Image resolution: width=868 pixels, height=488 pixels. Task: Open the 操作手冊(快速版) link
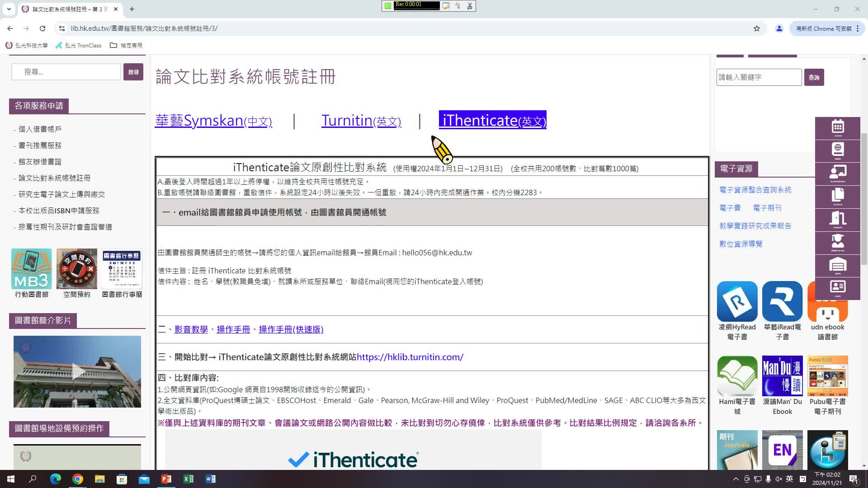(x=291, y=329)
